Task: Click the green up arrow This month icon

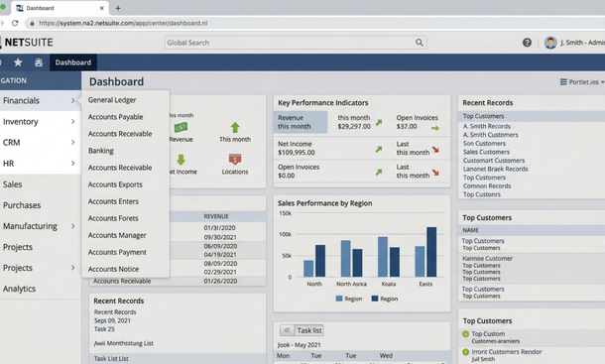Action: [235, 127]
